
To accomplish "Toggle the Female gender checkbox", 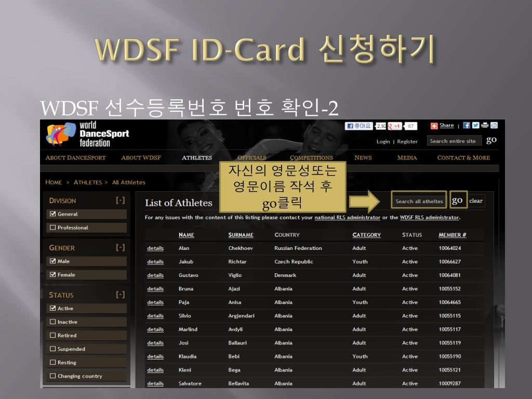I will point(52,274).
